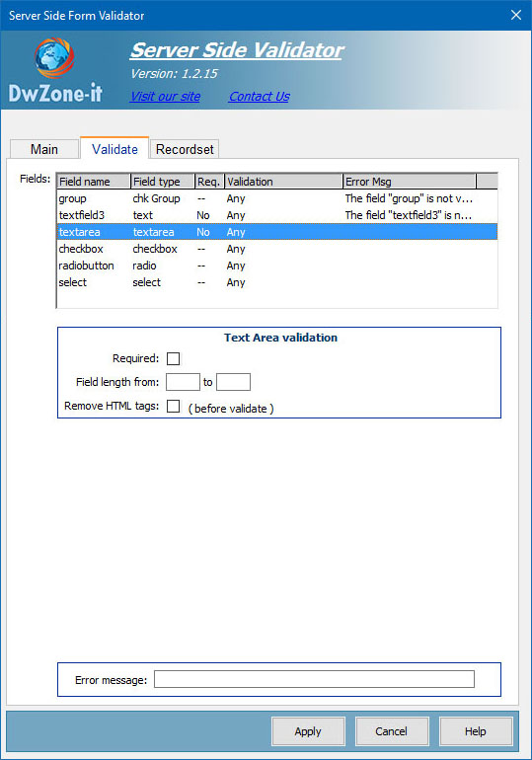Open the Recordset tab
Image resolution: width=532 pixels, height=760 pixels.
tap(185, 149)
